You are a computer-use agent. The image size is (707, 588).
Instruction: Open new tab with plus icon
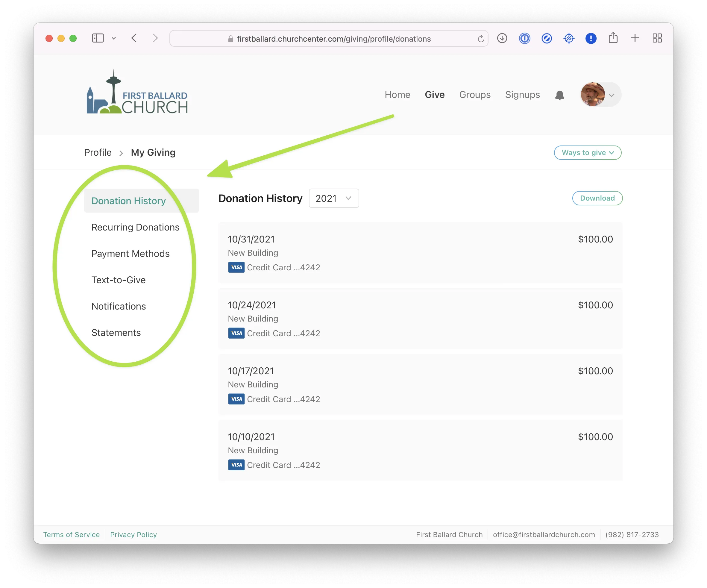(635, 38)
